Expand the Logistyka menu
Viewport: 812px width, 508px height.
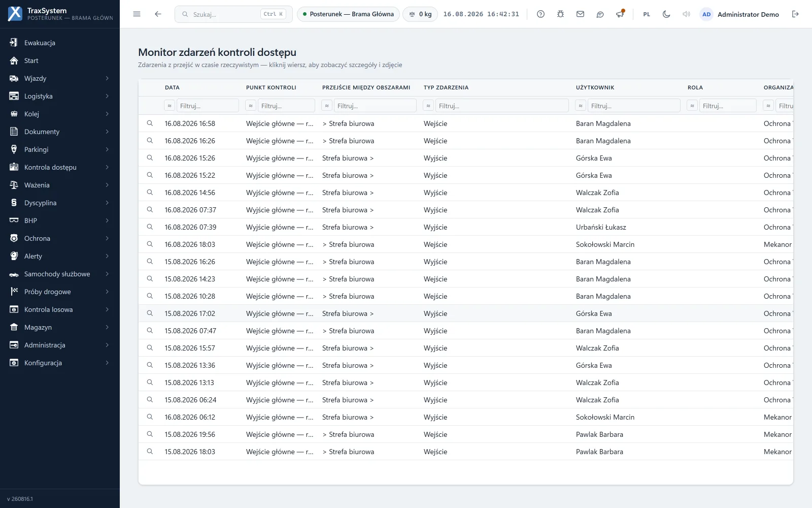point(60,96)
